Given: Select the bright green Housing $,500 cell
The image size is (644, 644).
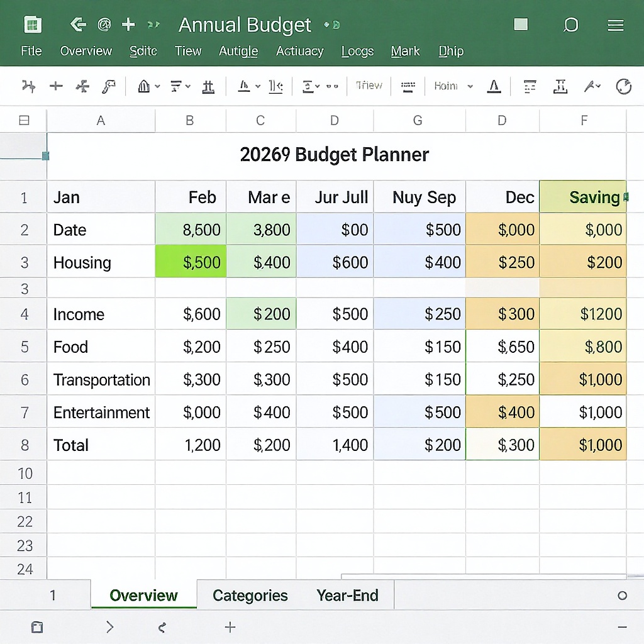Looking at the screenshot, I should 191,262.
